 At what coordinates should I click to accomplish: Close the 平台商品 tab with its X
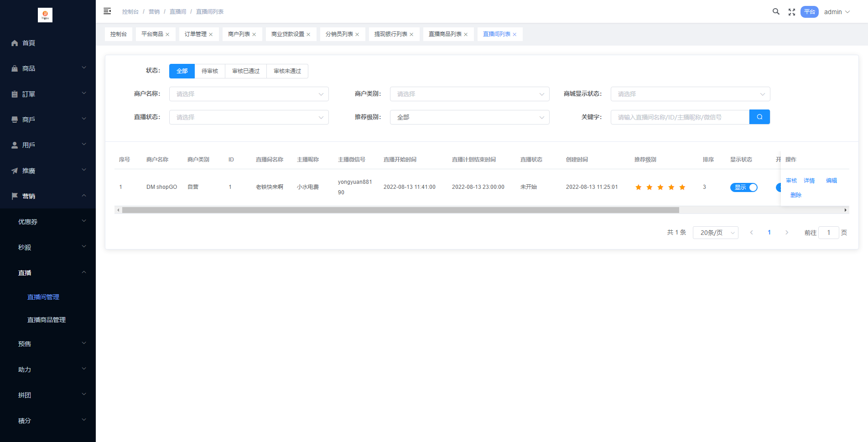[167, 35]
